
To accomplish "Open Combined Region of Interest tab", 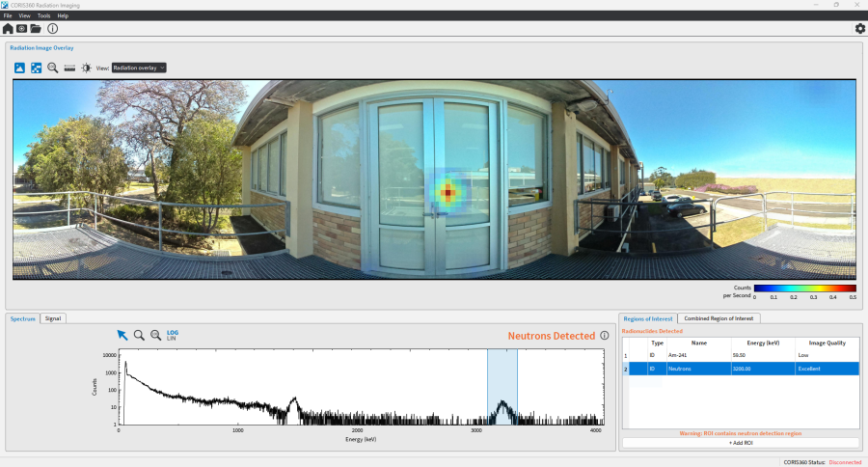I will click(x=719, y=318).
